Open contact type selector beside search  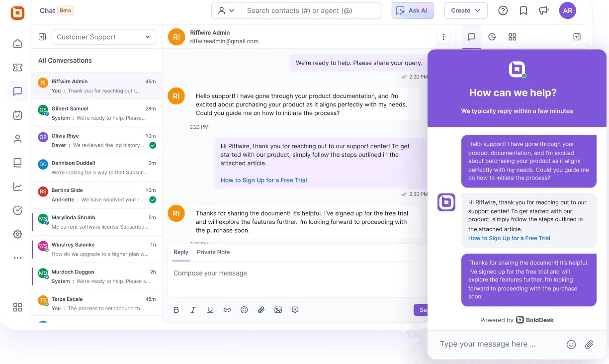coord(226,10)
